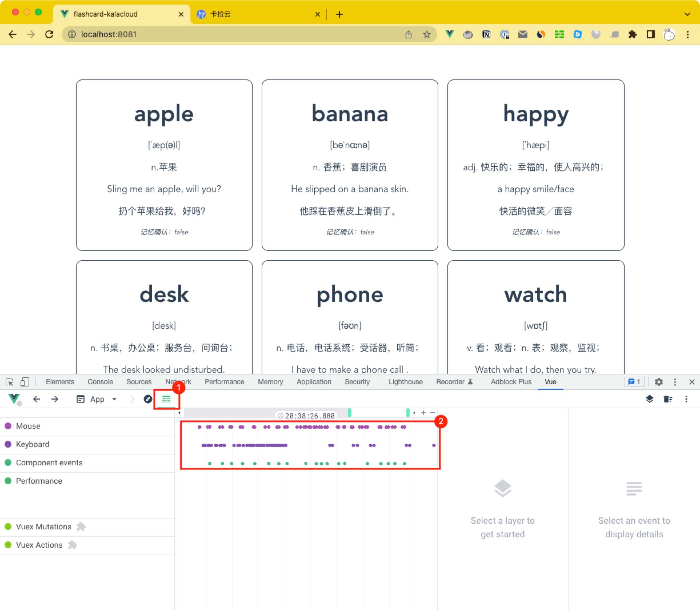This screenshot has height=610, width=700.
Task: Select the Vue DevTools timeline view icon
Action: (x=166, y=398)
